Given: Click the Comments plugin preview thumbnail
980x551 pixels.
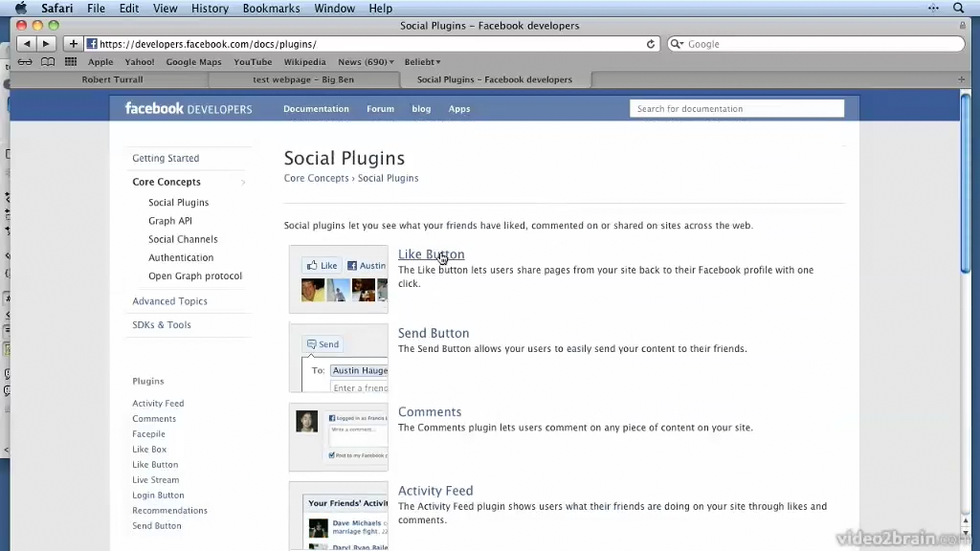Looking at the screenshot, I should pyautogui.click(x=338, y=436).
